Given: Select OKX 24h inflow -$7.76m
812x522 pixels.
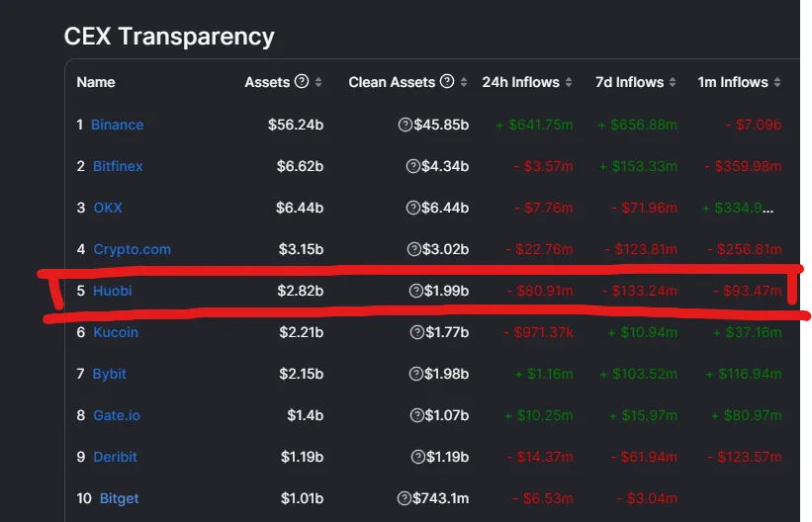Looking at the screenshot, I should point(544,208).
